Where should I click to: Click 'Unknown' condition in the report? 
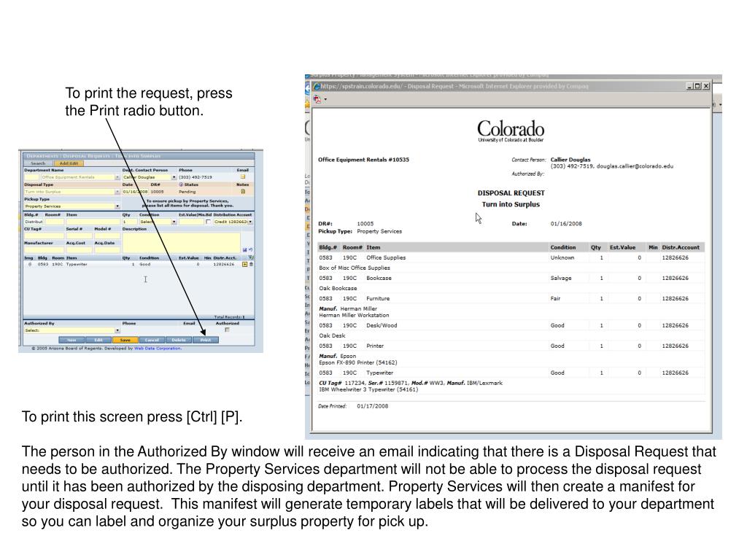tap(562, 257)
